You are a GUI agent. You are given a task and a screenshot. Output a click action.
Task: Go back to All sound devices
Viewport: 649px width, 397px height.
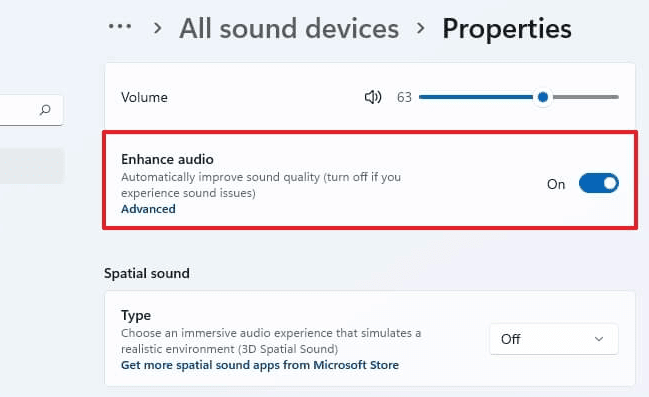[x=289, y=29]
